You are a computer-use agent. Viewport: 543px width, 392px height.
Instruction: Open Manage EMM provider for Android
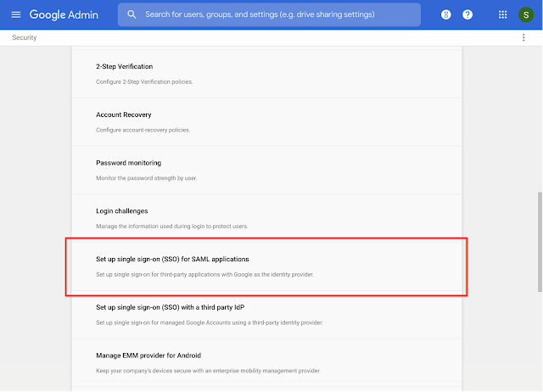coord(266,362)
